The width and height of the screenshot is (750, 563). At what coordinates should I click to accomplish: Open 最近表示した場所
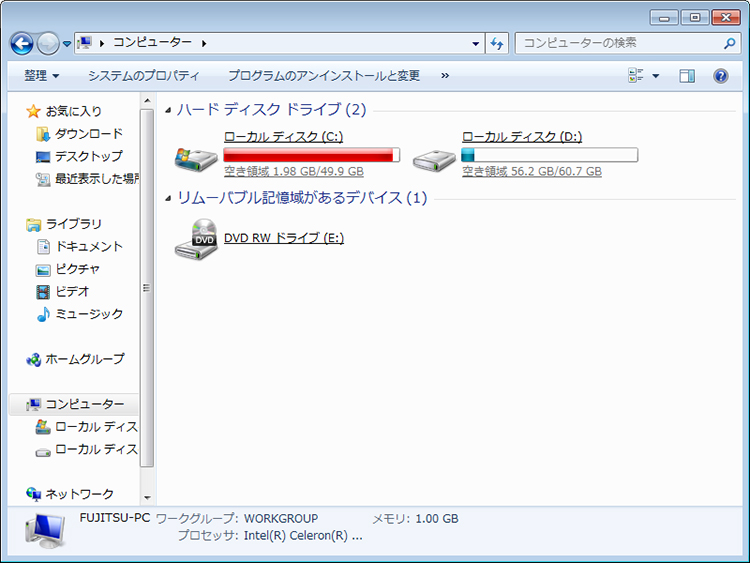(97, 178)
